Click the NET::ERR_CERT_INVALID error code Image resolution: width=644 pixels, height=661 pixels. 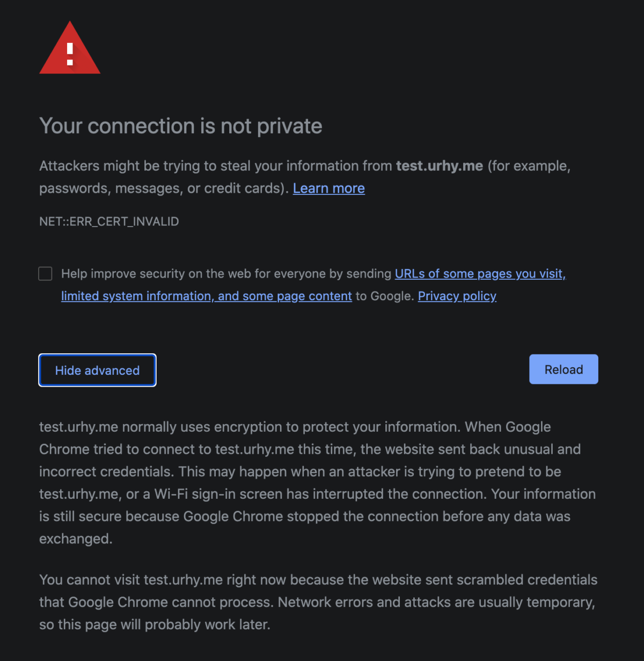(x=109, y=222)
